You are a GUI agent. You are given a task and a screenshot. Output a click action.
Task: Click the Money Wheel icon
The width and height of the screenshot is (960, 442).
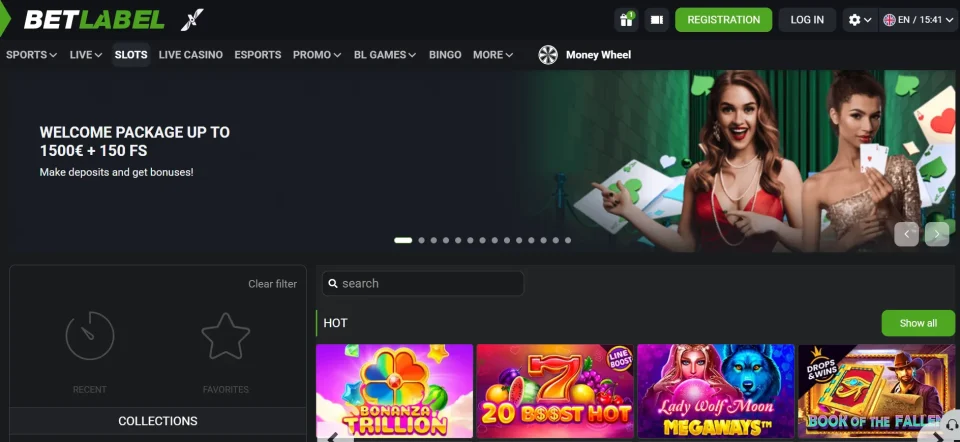click(548, 54)
